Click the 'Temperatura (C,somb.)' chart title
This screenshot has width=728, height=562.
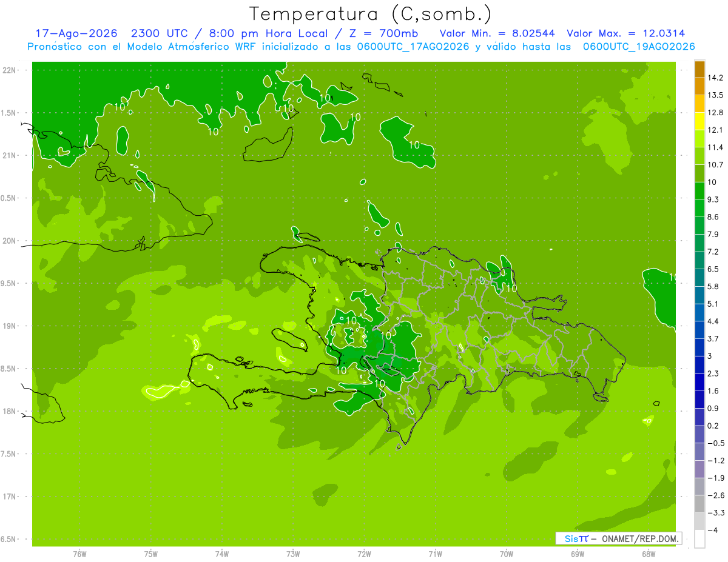click(x=370, y=13)
